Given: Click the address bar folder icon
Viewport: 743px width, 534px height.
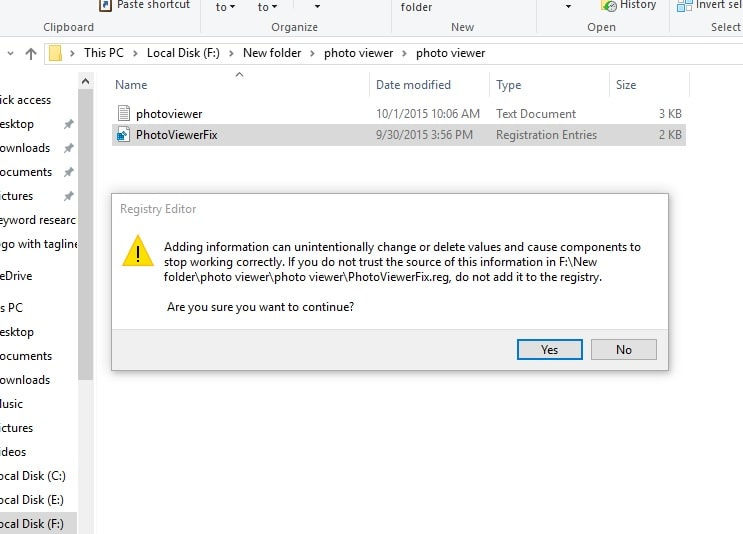Looking at the screenshot, I should pyautogui.click(x=55, y=53).
